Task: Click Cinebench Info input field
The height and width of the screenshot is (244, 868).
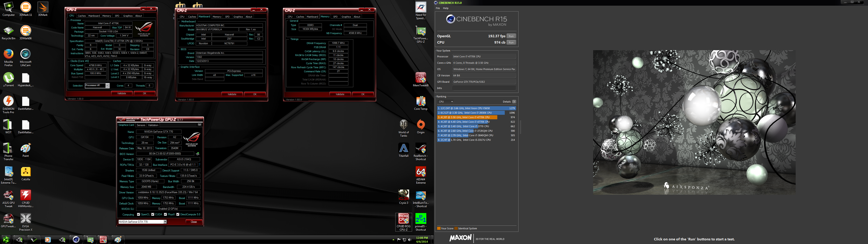Action: click(x=484, y=88)
